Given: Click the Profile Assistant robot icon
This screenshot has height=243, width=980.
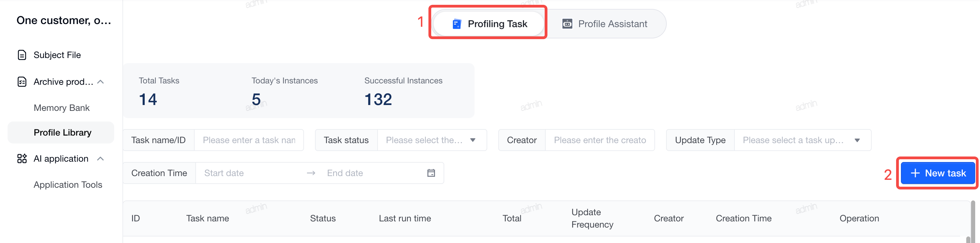Looking at the screenshot, I should (567, 24).
